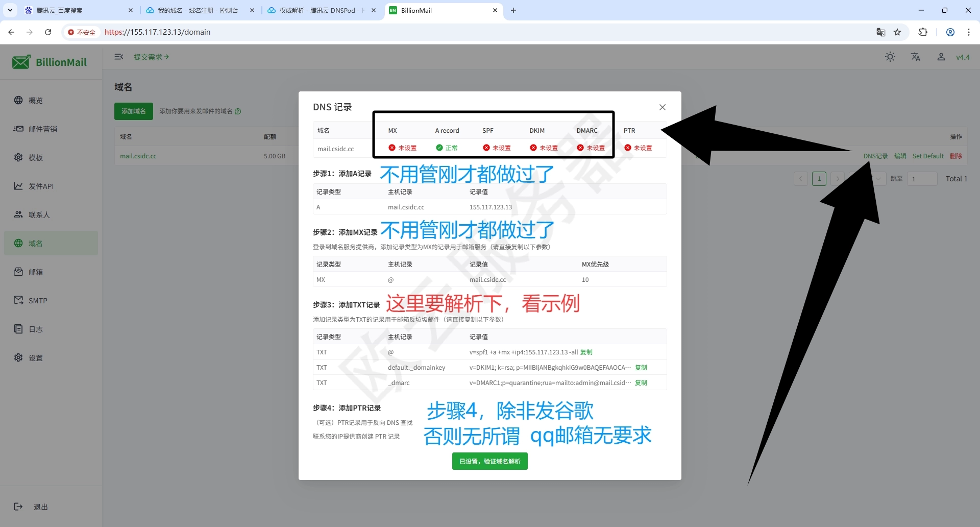Image resolution: width=980 pixels, height=527 pixels.
Task: Open the language switch icon
Action: [916, 57]
